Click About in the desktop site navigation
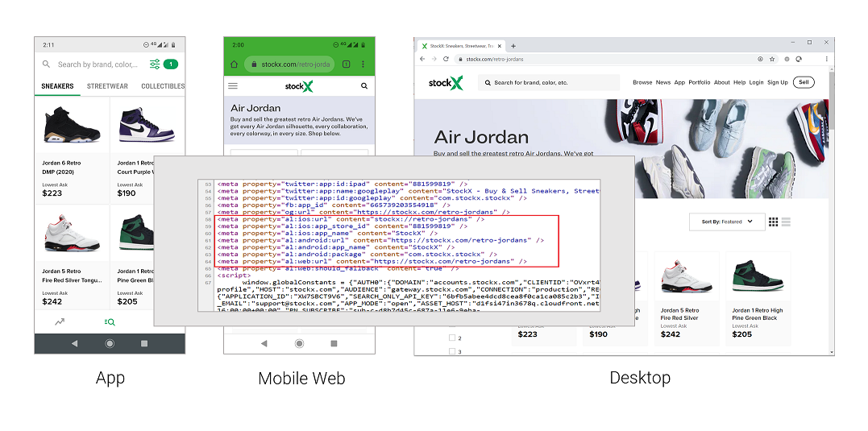The height and width of the screenshot is (431, 868). point(722,82)
